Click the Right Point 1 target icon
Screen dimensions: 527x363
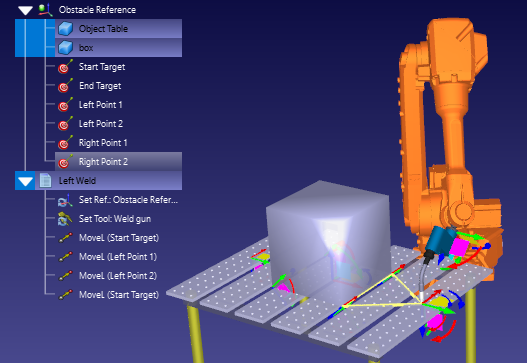point(65,143)
